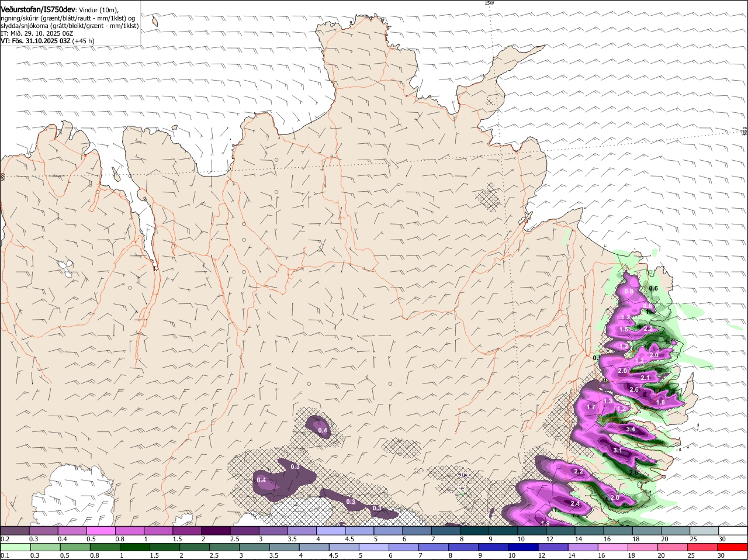Click the lavender upper legend swatch at 4.5
The width and height of the screenshot is (748, 560).
[359, 531]
